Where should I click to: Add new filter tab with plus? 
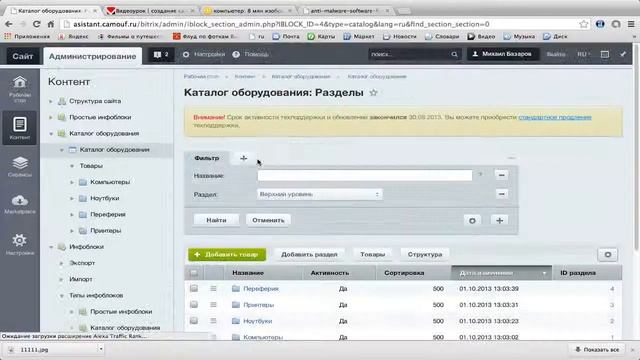243,158
